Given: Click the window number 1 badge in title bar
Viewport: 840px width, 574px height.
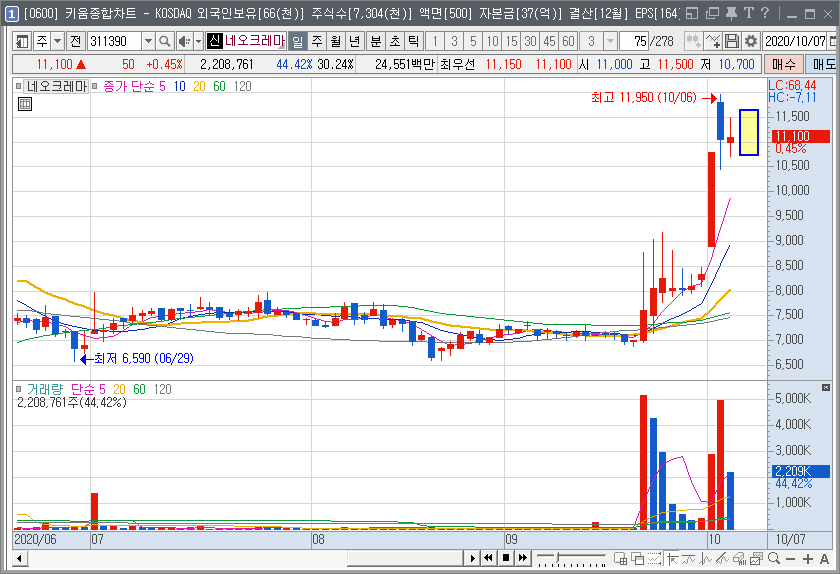Looking at the screenshot, I should pos(11,13).
